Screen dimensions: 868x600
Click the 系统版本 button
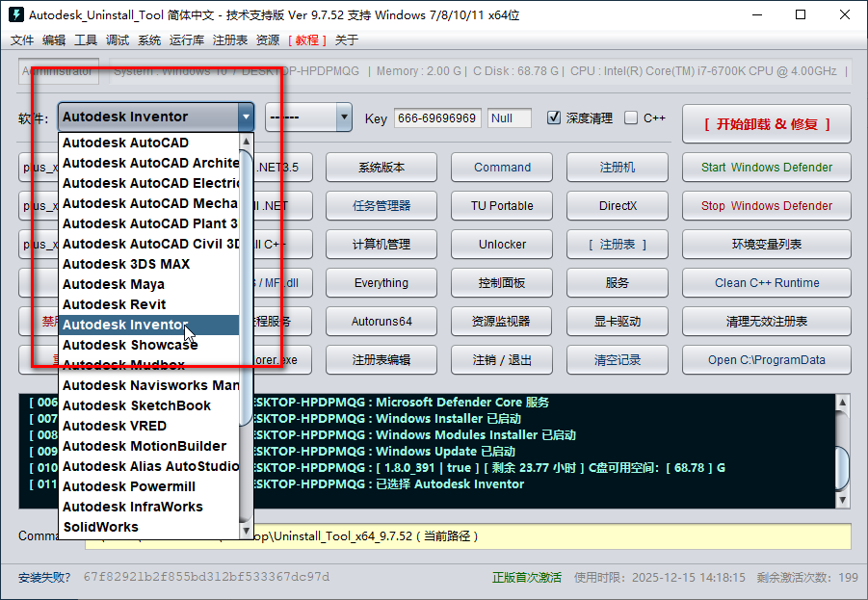(x=381, y=168)
